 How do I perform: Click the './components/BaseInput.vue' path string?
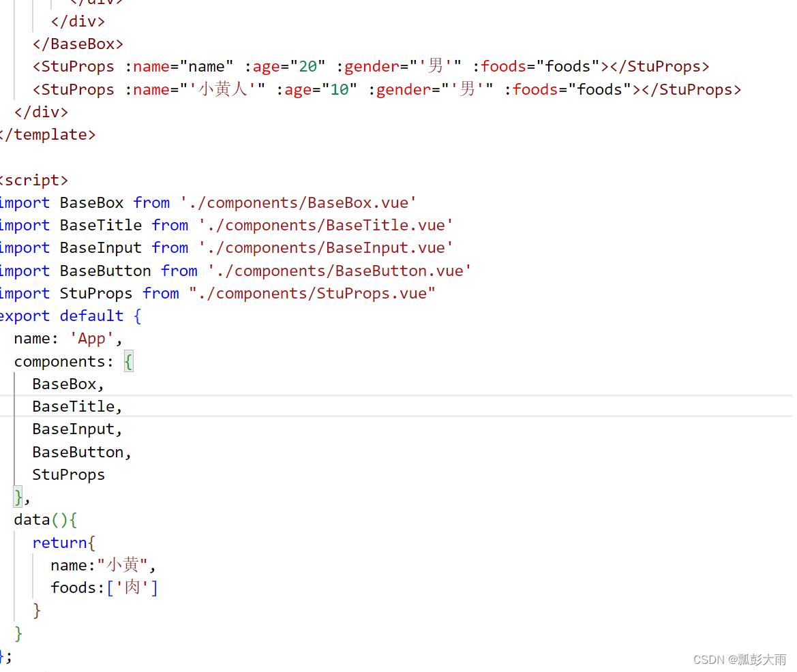326,247
